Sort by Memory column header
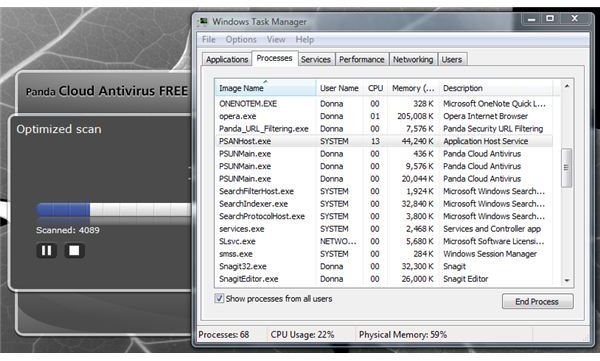This screenshot has height=361, width=600. (x=413, y=88)
